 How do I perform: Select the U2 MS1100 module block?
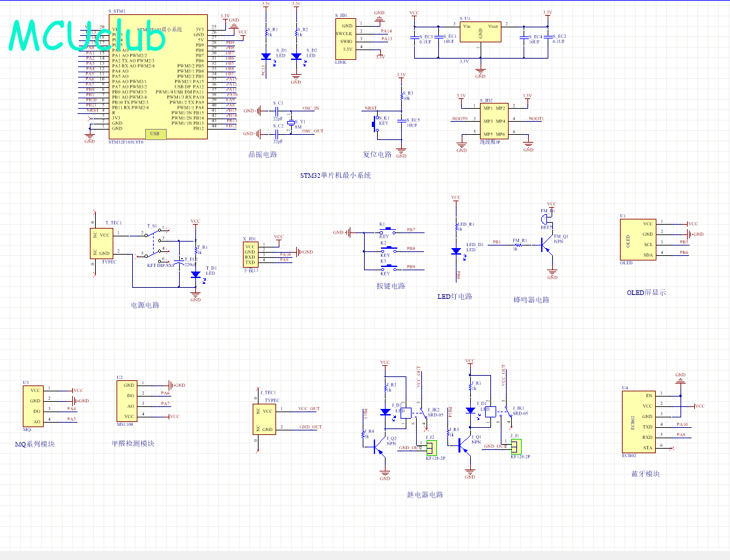(x=126, y=401)
